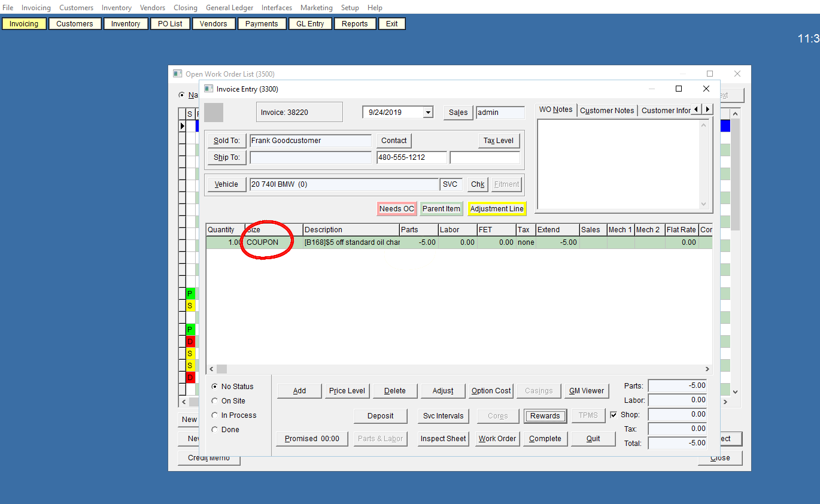Open the General Ledger menu
This screenshot has height=504, width=820.
(x=229, y=8)
